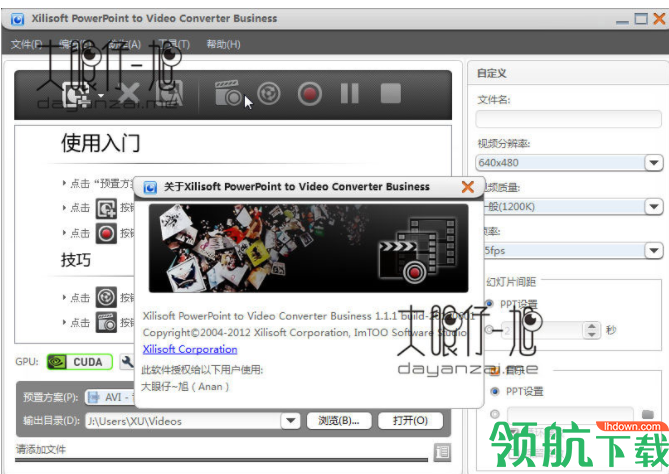The height and width of the screenshot is (474, 669).
Task: Click the custom audio file path field
Action: click(x=570, y=414)
